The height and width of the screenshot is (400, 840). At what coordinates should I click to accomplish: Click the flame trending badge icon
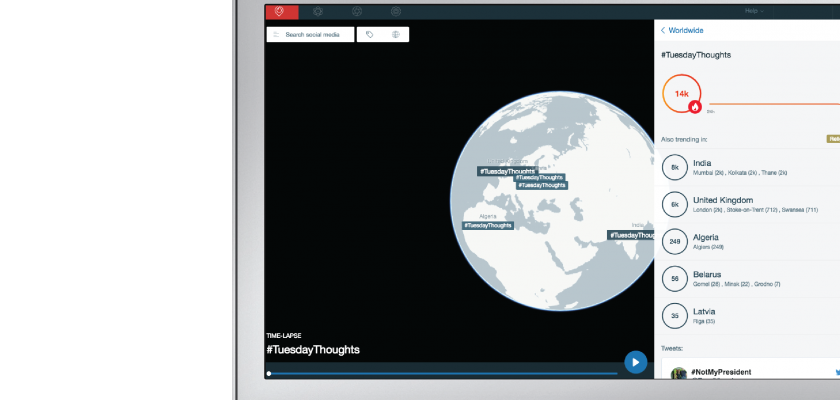695,106
